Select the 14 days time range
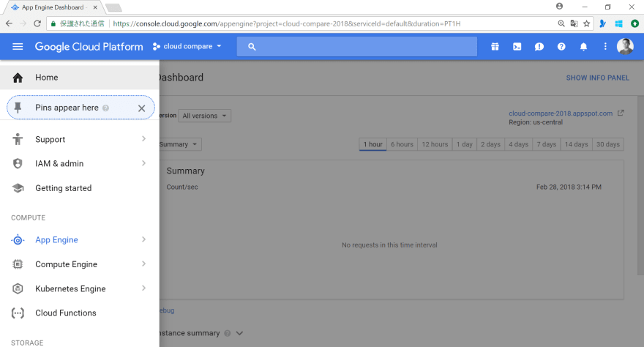This screenshot has height=347, width=644. point(576,144)
